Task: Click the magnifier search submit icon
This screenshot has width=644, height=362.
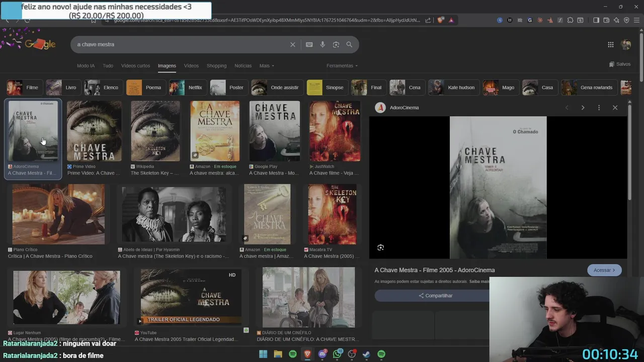Action: (349, 45)
